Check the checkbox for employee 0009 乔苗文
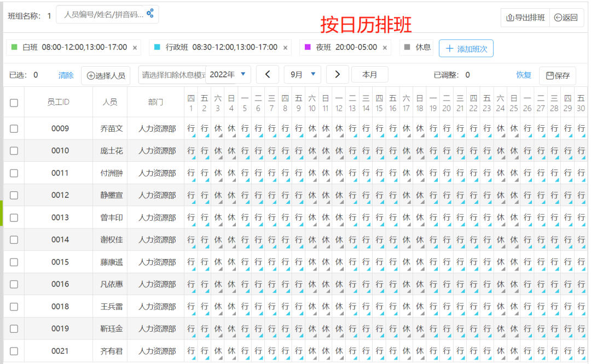591x364 pixels. (x=14, y=128)
